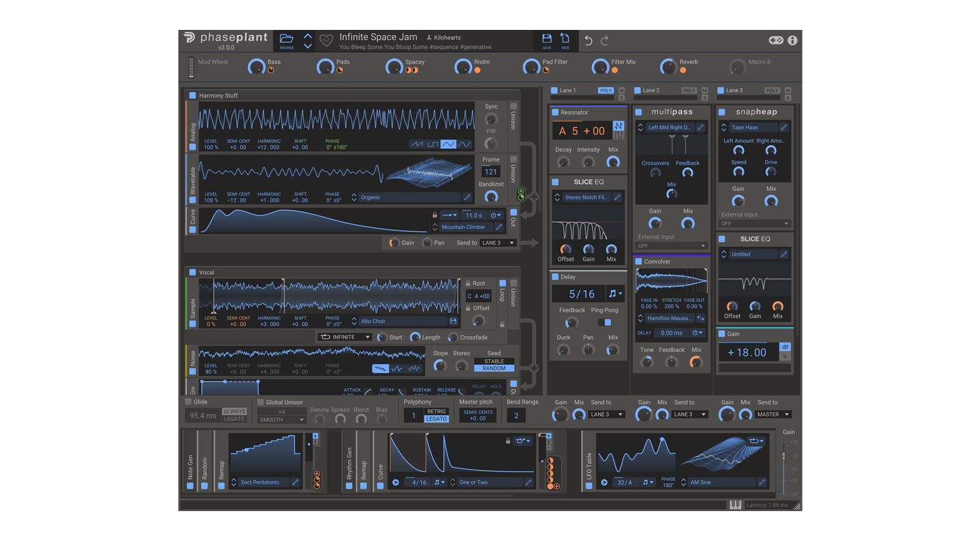This screenshot has width=980, height=541.
Task: Set glide mode to ALWAYS
Action: pyautogui.click(x=234, y=412)
